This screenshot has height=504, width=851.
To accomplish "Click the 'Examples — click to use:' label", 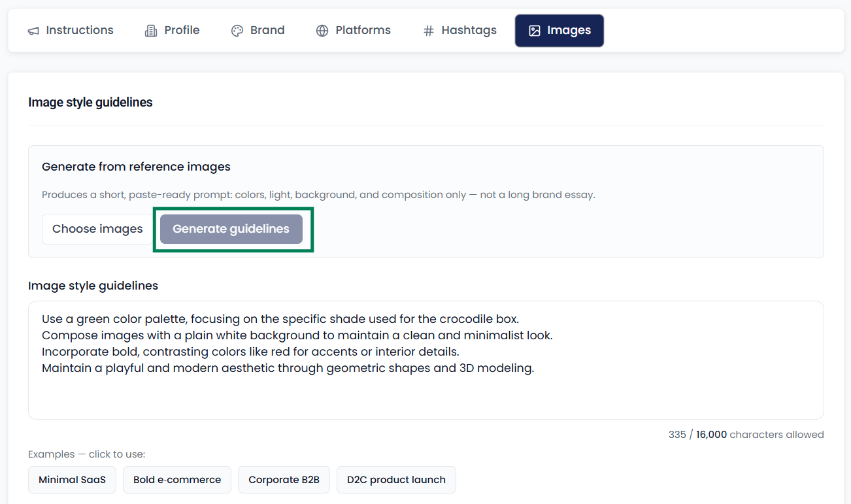I will click(86, 454).
